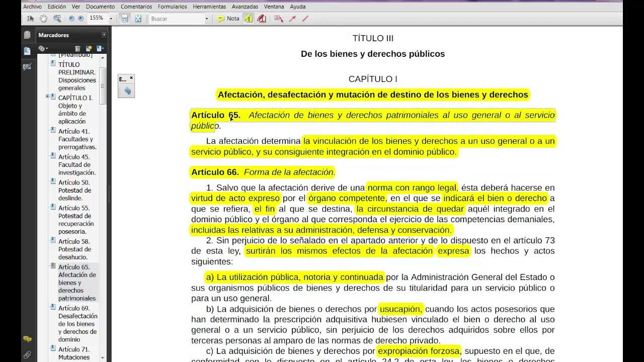Open the comments speech bubble panel
The image size is (644, 362).
click(x=27, y=339)
